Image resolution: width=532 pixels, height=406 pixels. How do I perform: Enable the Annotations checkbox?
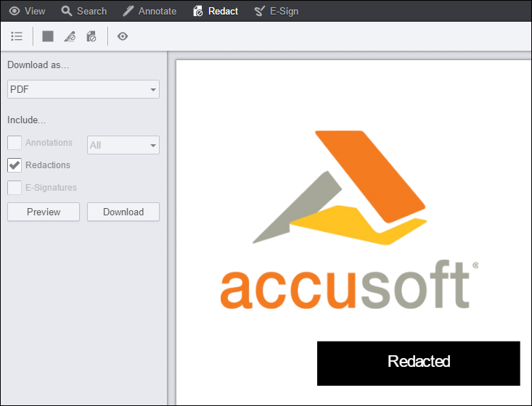tap(15, 143)
